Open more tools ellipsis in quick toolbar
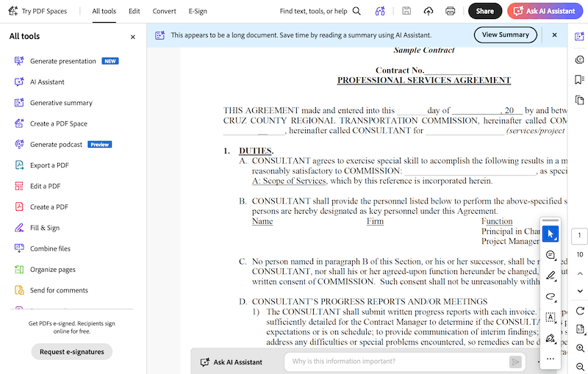 pyautogui.click(x=550, y=359)
